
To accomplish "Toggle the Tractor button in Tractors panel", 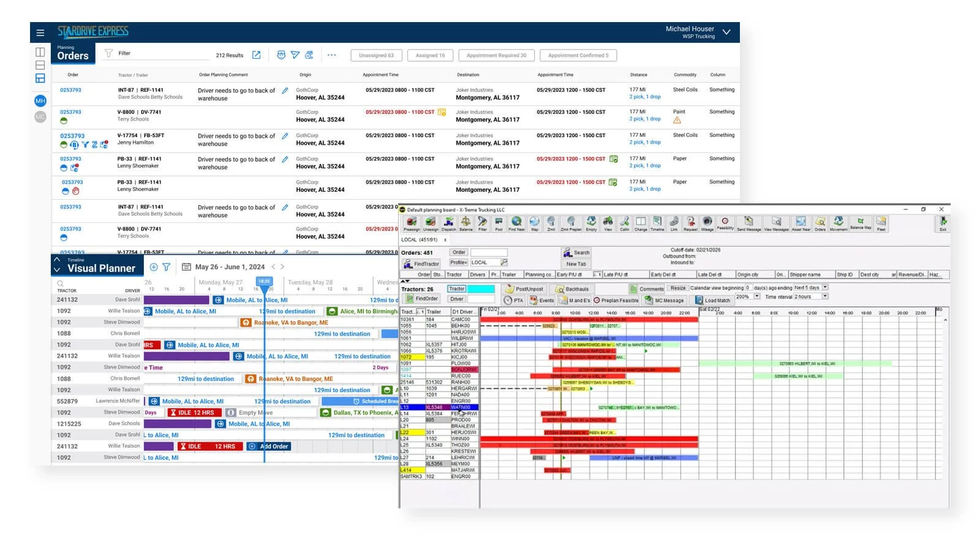I will click(456, 289).
